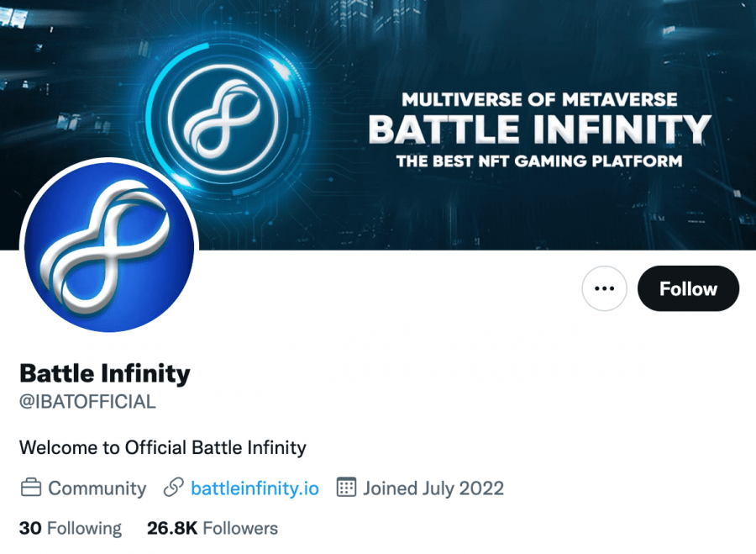Screen dimensions: 756x554
Task: Click the Following word next to 30
Action: point(84,528)
